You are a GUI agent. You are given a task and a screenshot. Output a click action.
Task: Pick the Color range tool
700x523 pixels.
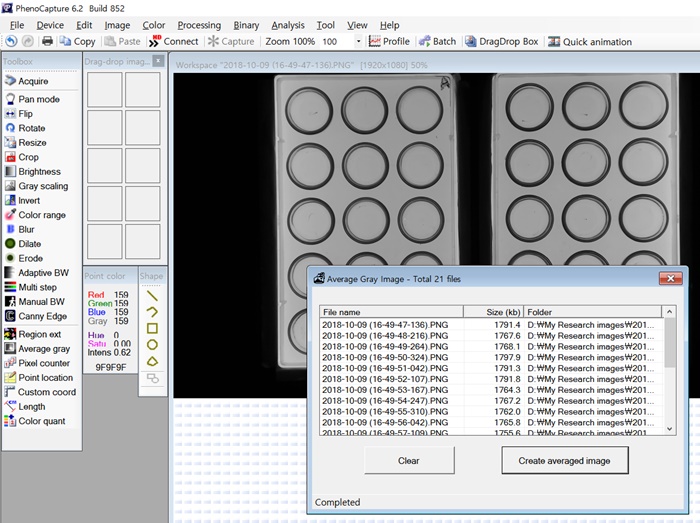coord(41,215)
